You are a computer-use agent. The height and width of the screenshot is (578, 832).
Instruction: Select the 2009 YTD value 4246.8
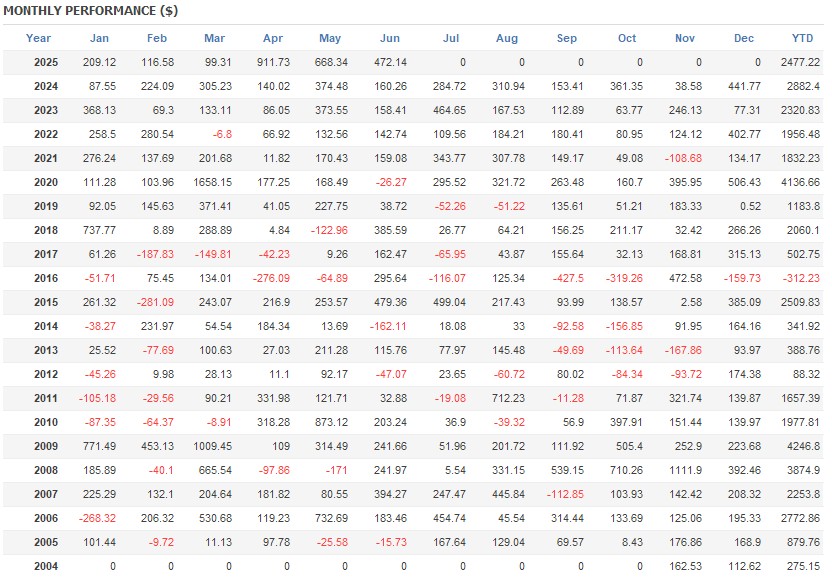coord(802,446)
